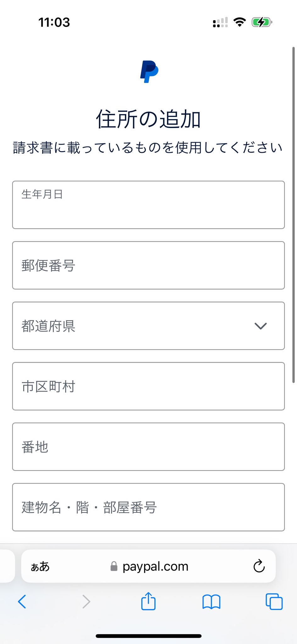Focus the 生年月日 date field

pyautogui.click(x=148, y=205)
